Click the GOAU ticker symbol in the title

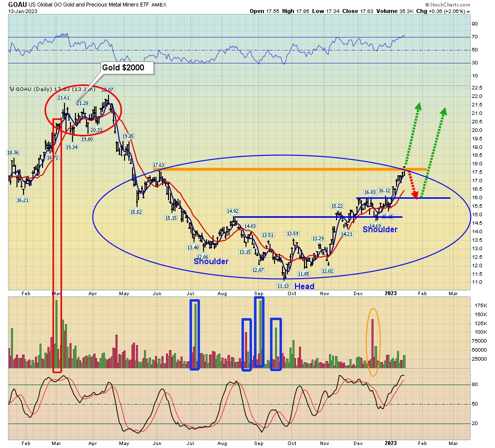point(17,4)
